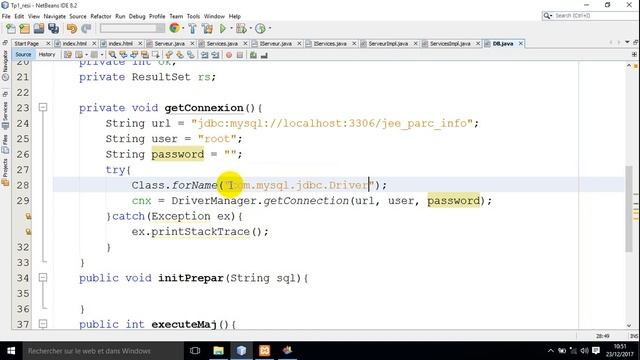The height and width of the screenshot is (360, 640).
Task: Switch editor to History view
Action: (x=47, y=54)
